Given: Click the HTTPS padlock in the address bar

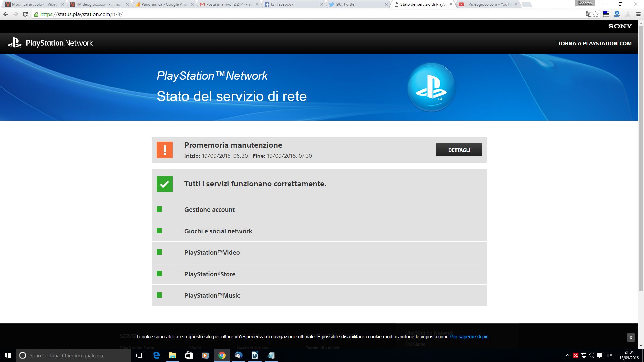Looking at the screenshot, I should tap(36, 14).
